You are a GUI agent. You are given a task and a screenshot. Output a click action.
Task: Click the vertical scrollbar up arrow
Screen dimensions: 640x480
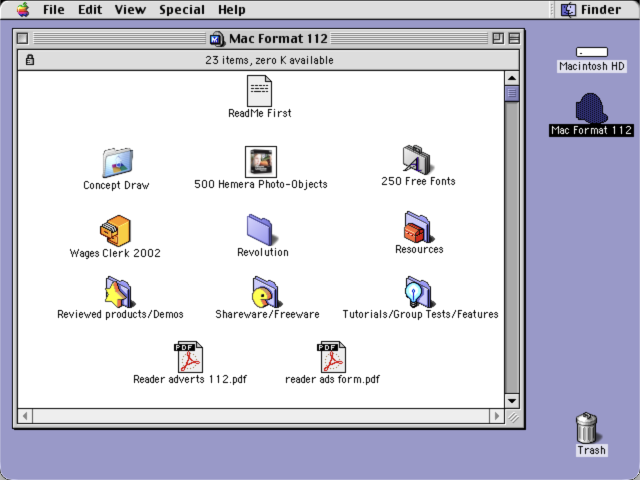512,78
